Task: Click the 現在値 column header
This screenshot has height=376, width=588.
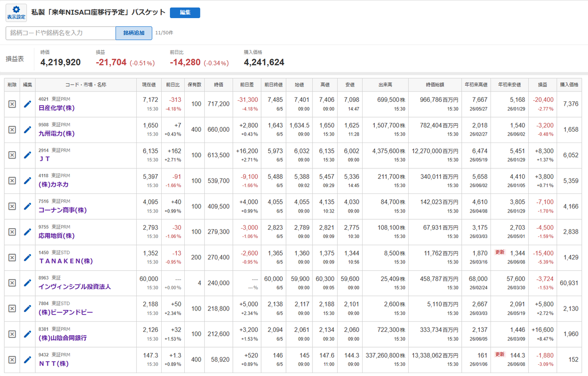Action: point(148,85)
